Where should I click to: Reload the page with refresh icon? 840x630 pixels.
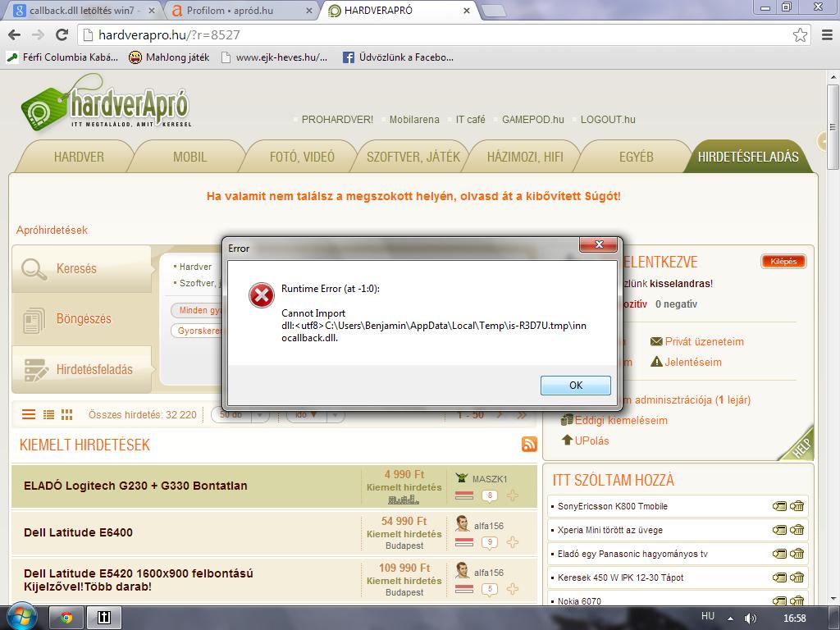(62, 34)
